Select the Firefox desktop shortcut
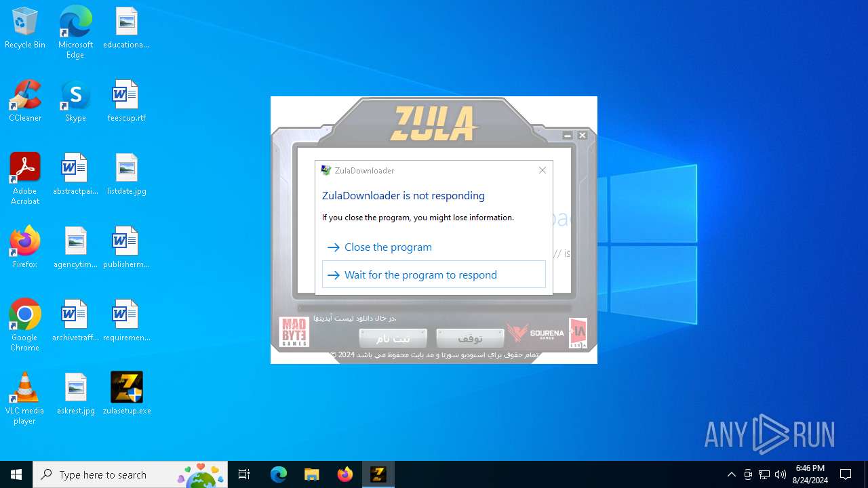Screen dimensions: 868x488 tap(25, 248)
